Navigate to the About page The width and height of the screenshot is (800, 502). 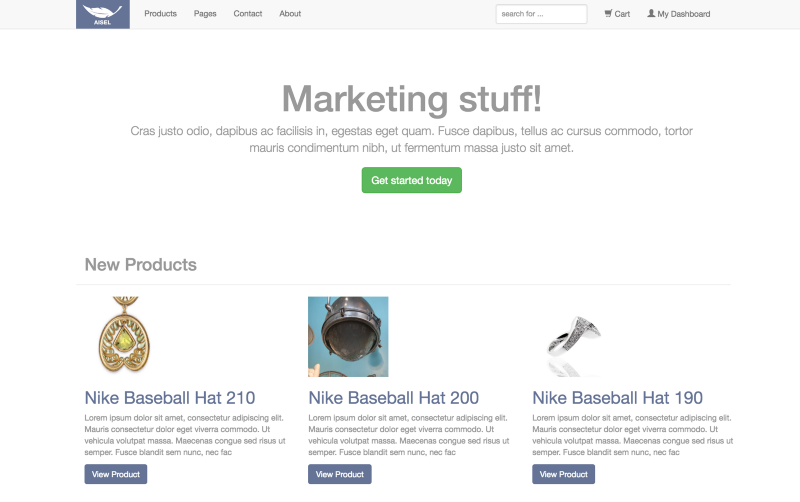[x=290, y=14]
